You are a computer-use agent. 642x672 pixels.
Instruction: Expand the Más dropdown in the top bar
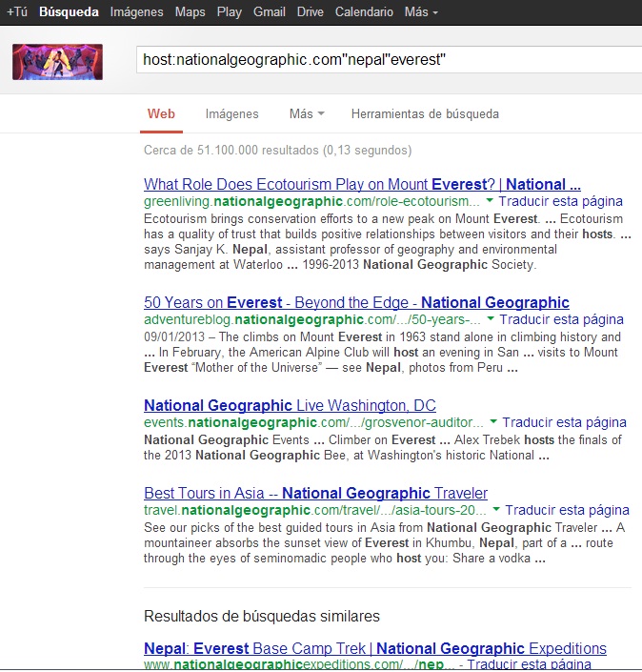click(421, 11)
